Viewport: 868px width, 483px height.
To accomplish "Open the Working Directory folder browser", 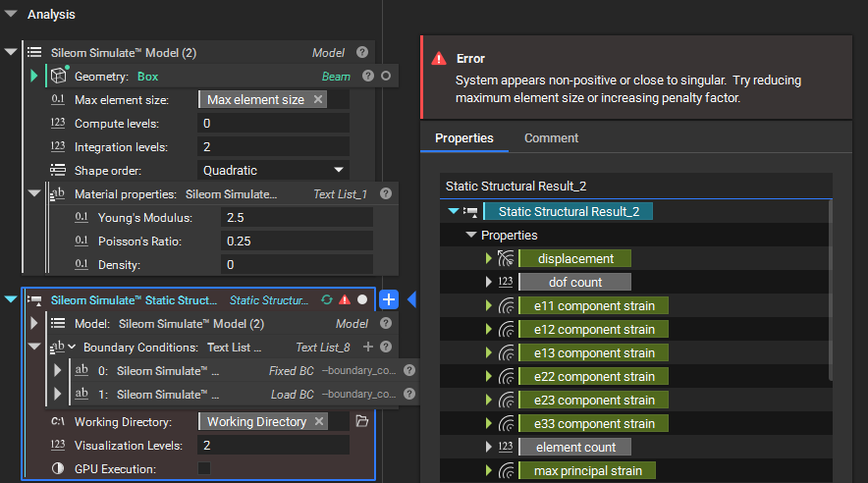I will (x=361, y=421).
